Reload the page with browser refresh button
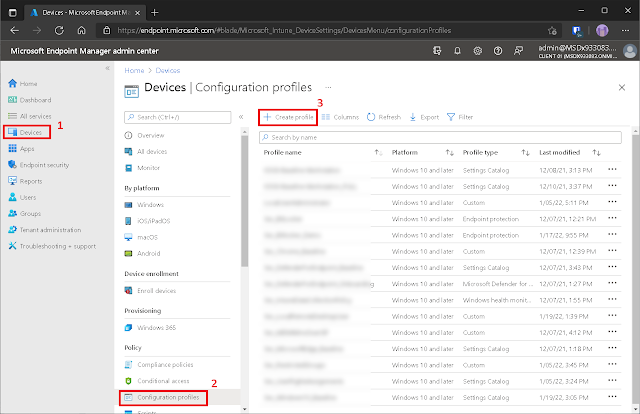 pos(60,30)
